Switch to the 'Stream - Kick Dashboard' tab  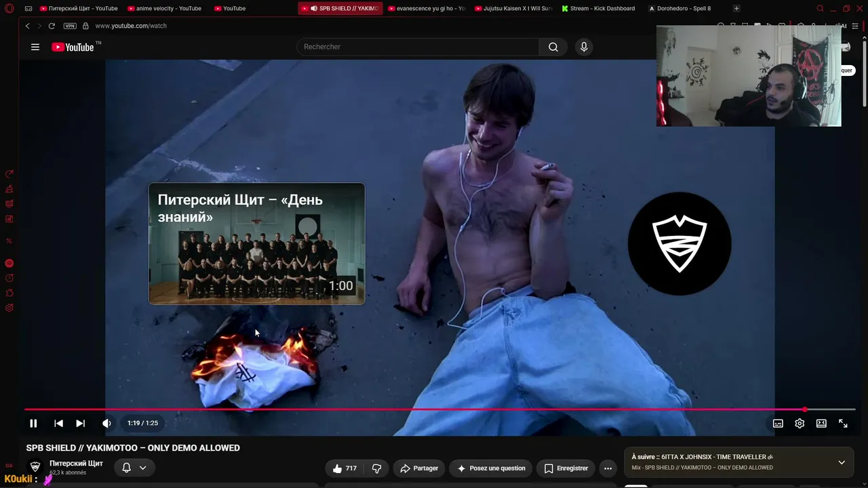click(600, 9)
